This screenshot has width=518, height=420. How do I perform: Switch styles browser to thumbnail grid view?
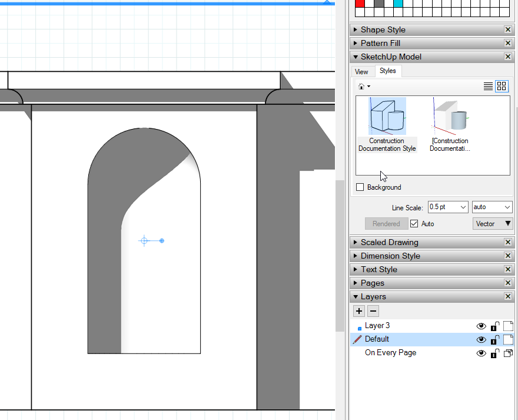click(502, 86)
